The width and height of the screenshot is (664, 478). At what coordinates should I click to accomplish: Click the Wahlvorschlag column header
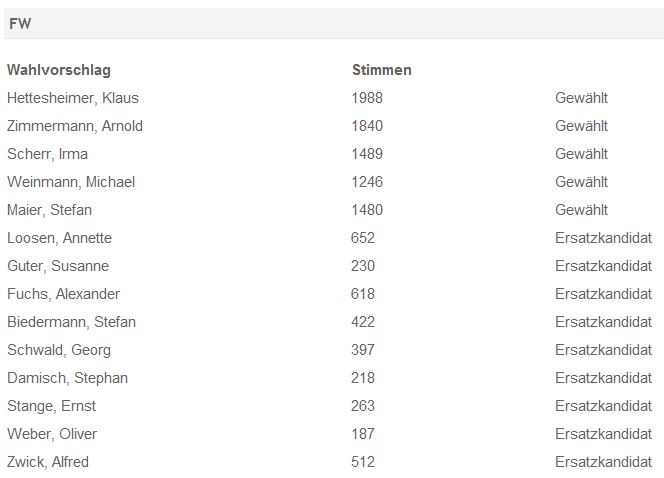tap(59, 70)
